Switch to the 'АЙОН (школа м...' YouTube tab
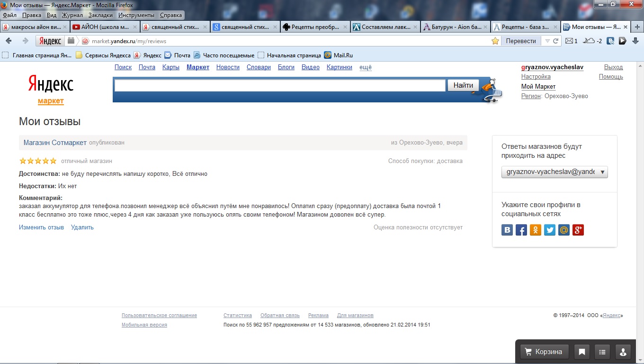The width and height of the screenshot is (644, 364). 105,27
